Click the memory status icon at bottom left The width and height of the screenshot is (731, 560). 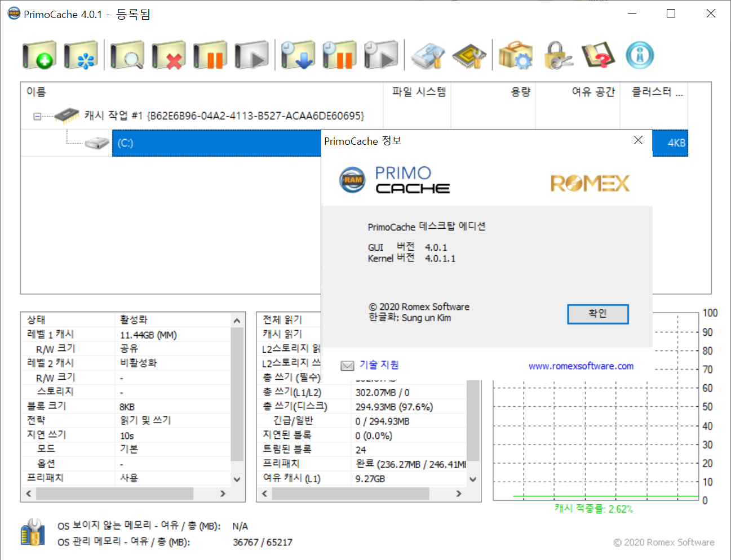[x=33, y=532]
